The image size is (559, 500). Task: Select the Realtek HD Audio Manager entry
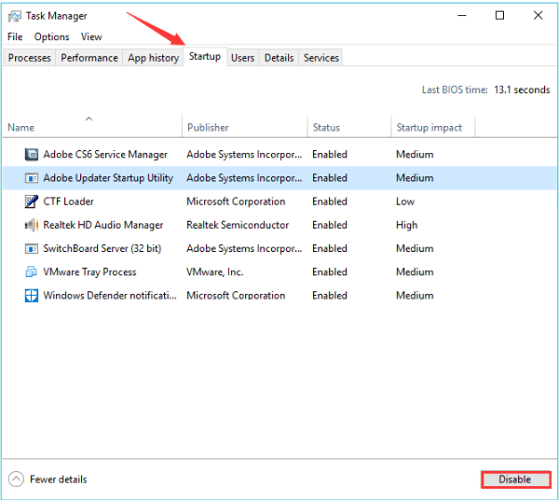280,225
